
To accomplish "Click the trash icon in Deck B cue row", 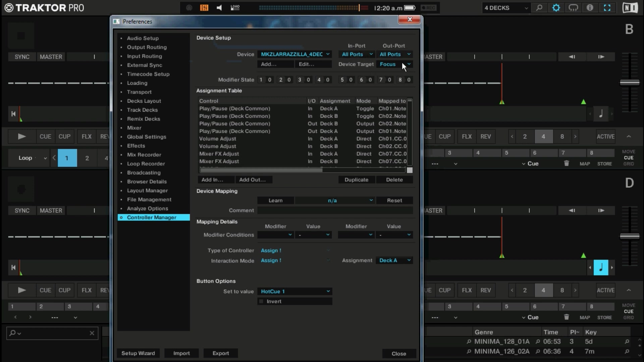I will point(567,164).
